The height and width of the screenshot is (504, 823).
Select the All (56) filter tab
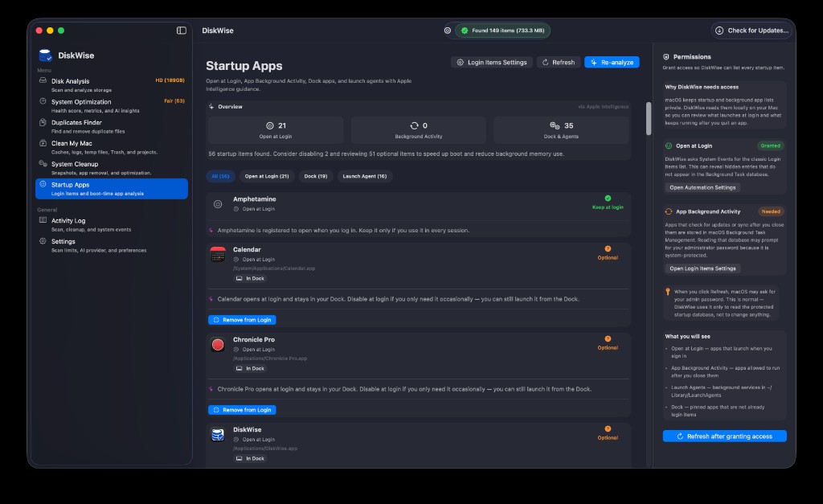point(220,176)
